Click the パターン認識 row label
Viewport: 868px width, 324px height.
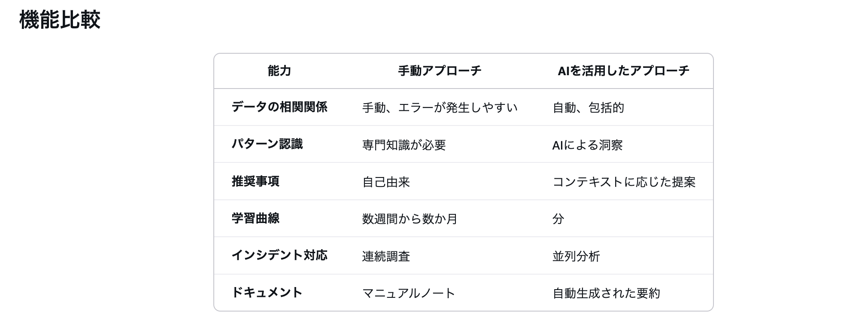(x=267, y=144)
